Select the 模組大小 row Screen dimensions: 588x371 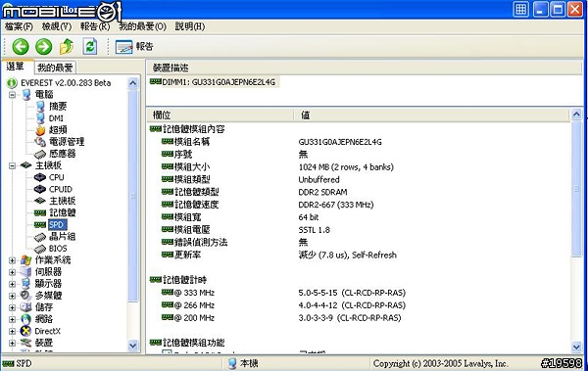(x=358, y=167)
